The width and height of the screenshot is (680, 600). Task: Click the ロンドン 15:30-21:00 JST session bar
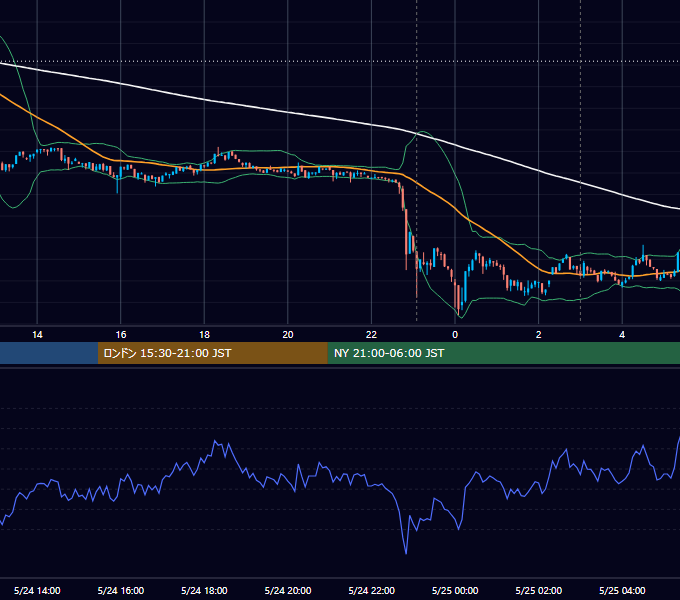212,353
